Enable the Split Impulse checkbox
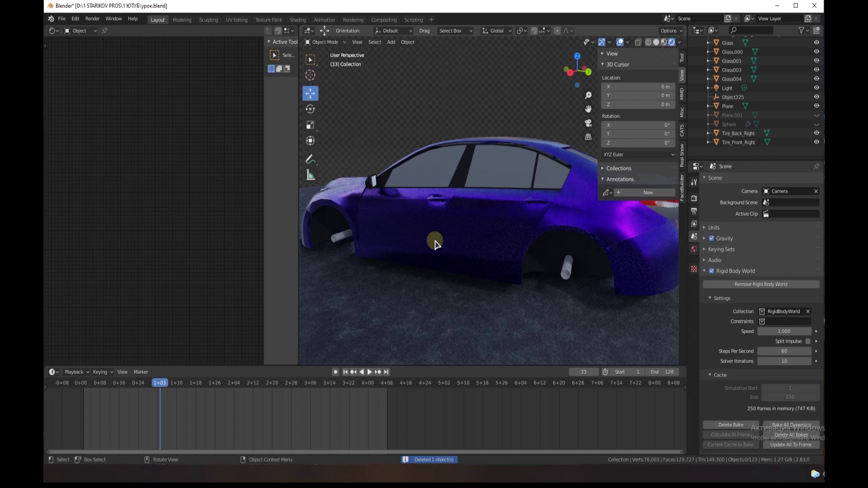The width and height of the screenshot is (868, 488). click(x=808, y=341)
